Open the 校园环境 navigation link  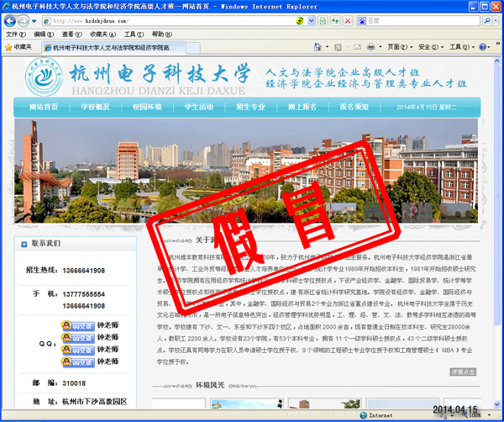[147, 107]
